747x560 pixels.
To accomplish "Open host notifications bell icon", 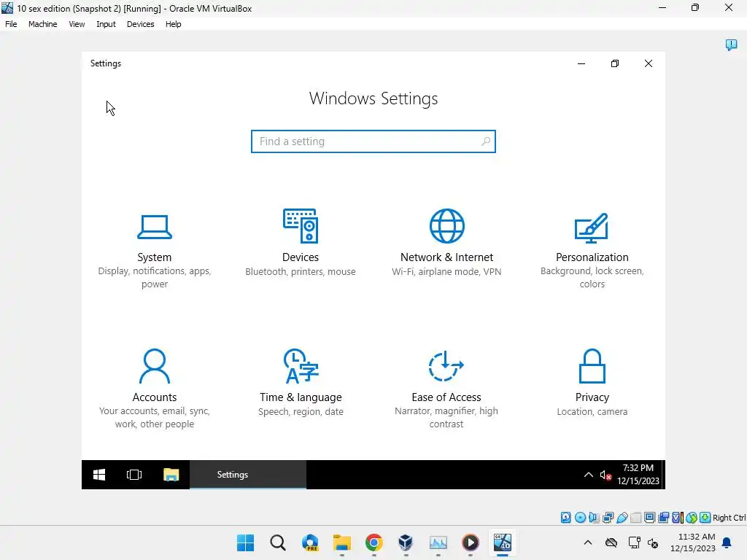I will (x=727, y=542).
